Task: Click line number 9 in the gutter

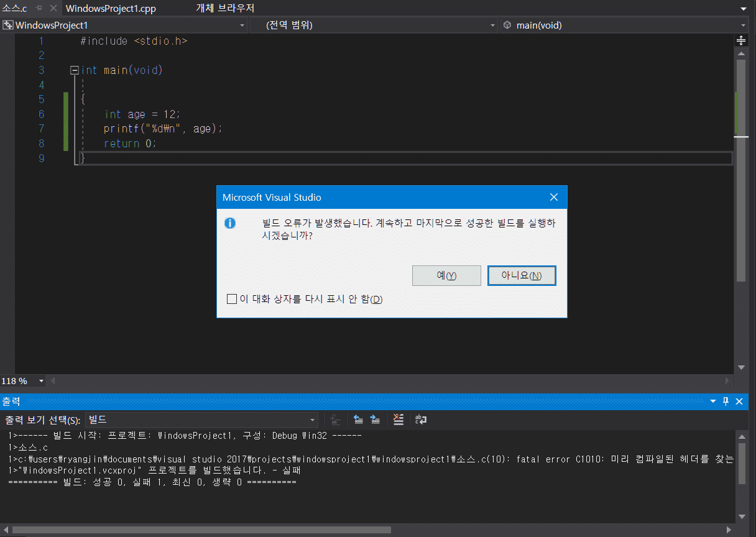Action: (41, 158)
